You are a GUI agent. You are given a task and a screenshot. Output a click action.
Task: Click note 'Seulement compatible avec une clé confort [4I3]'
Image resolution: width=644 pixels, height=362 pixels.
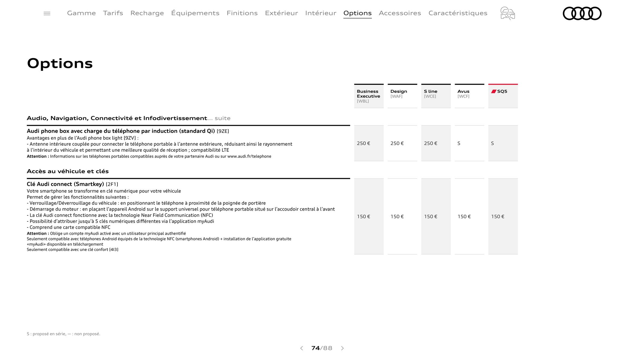pyautogui.click(x=72, y=249)
